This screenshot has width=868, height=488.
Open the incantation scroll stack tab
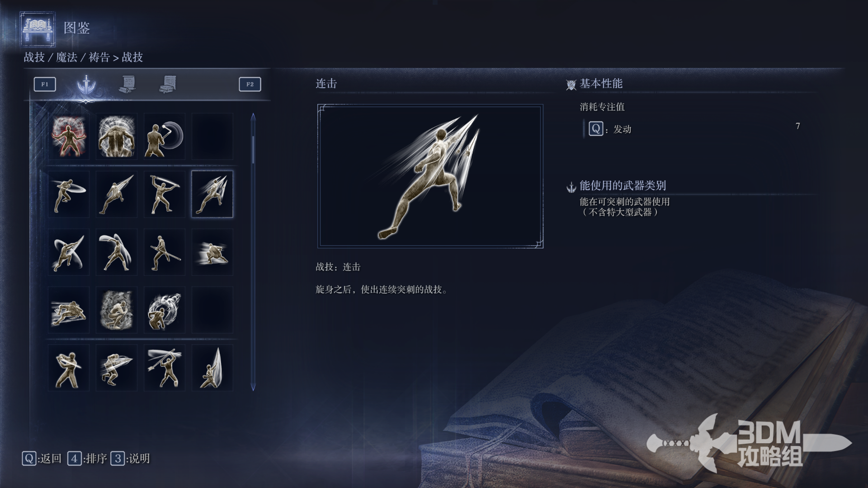pos(168,84)
